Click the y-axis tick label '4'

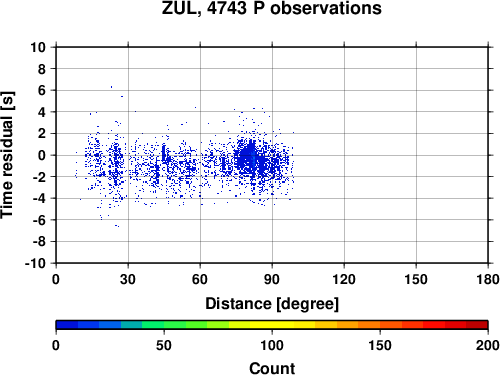coord(42,112)
